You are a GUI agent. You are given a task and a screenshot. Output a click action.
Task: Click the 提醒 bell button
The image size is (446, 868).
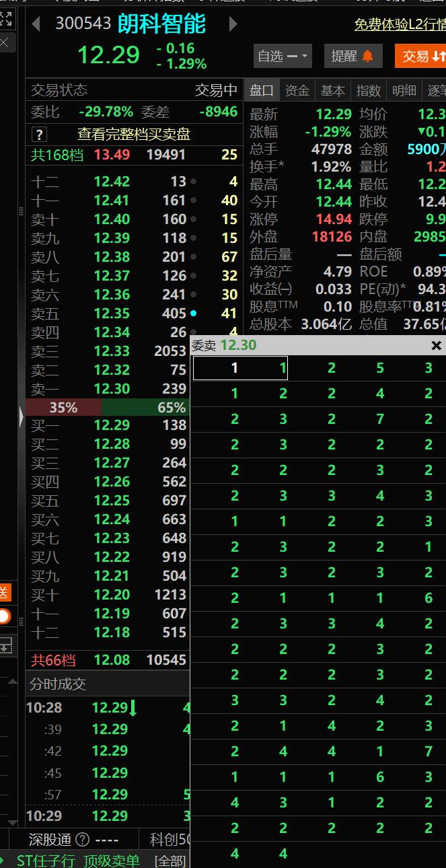(x=353, y=56)
